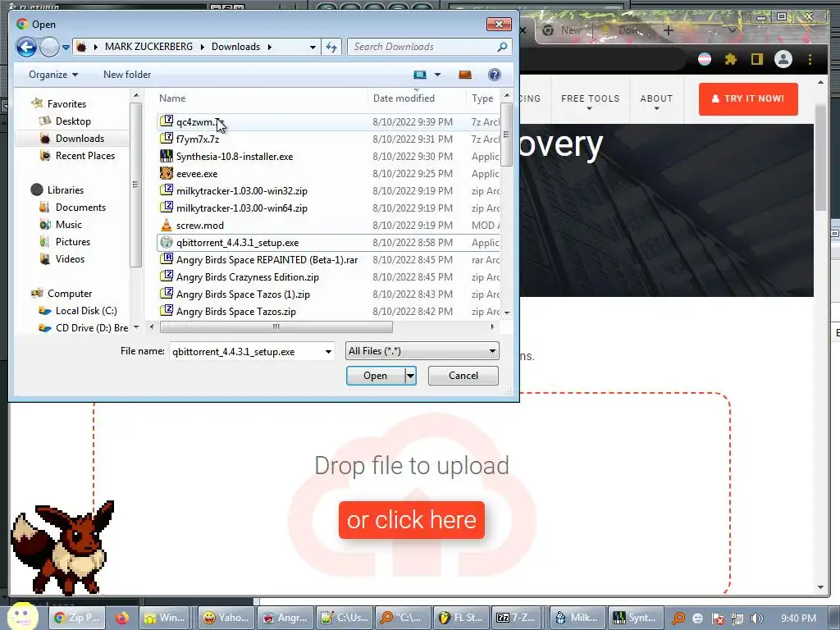Viewport: 840px width, 630px height.
Task: Go back with the blue Back arrow
Action: point(26,47)
